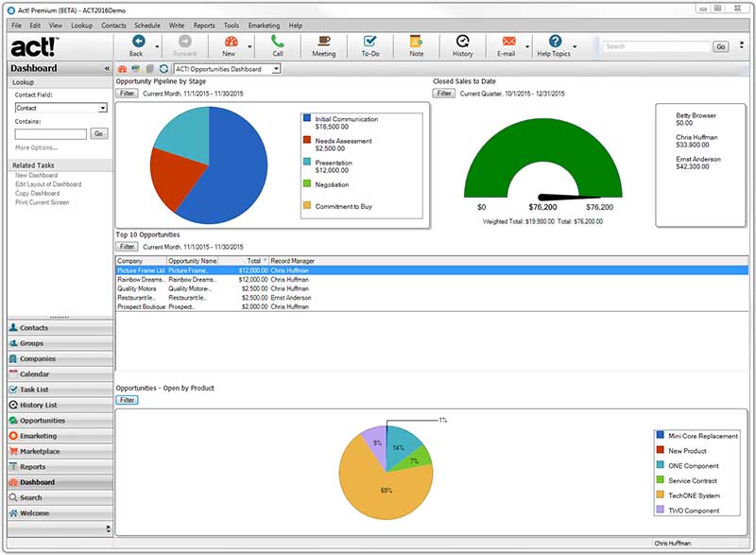
Task: Refresh the dashboard with the circular arrows icon
Action: pyautogui.click(x=163, y=69)
